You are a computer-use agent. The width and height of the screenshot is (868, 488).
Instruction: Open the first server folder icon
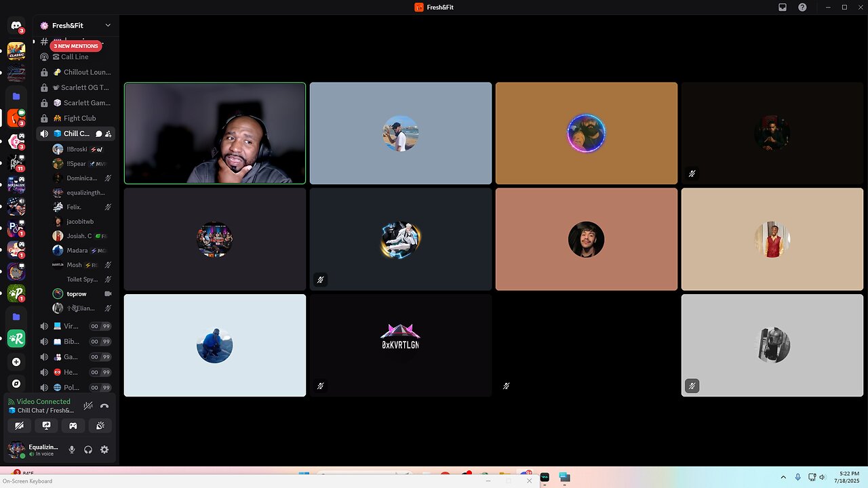pos(16,96)
